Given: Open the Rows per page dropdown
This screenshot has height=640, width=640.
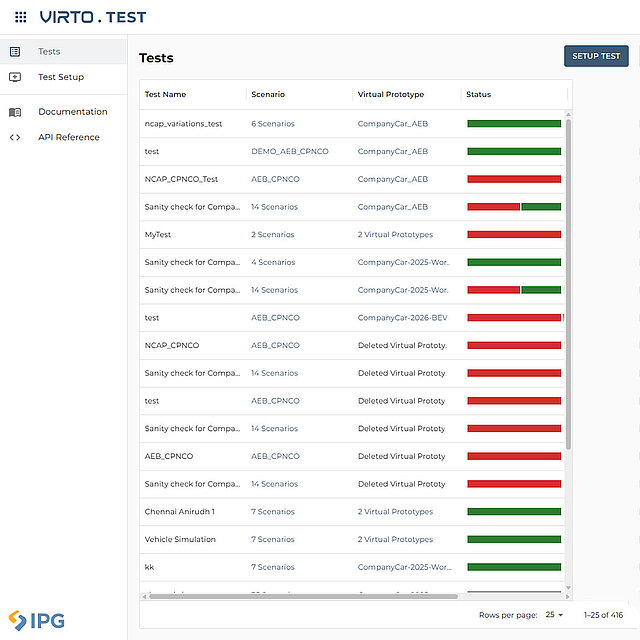Looking at the screenshot, I should pyautogui.click(x=554, y=614).
